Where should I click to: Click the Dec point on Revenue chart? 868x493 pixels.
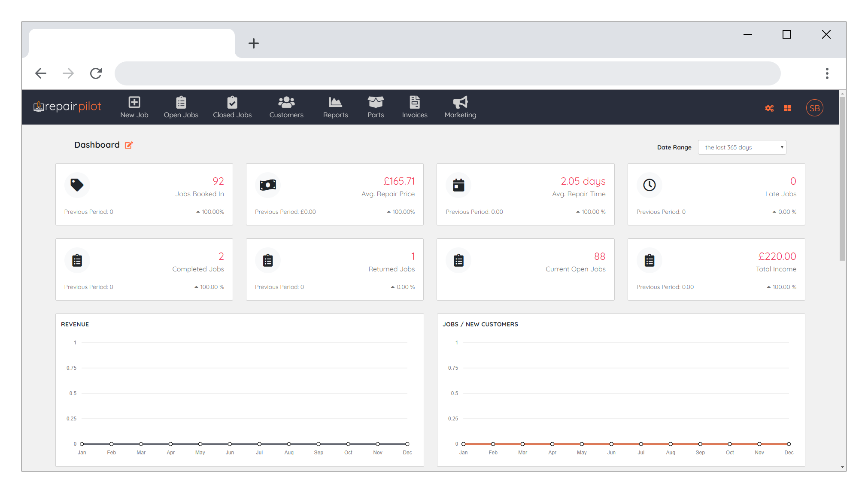[x=407, y=444]
